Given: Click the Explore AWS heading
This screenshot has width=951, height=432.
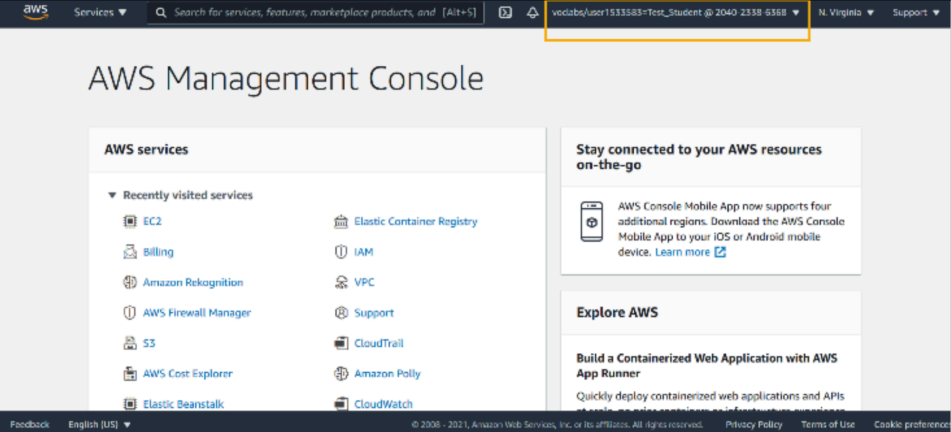Looking at the screenshot, I should 617,312.
